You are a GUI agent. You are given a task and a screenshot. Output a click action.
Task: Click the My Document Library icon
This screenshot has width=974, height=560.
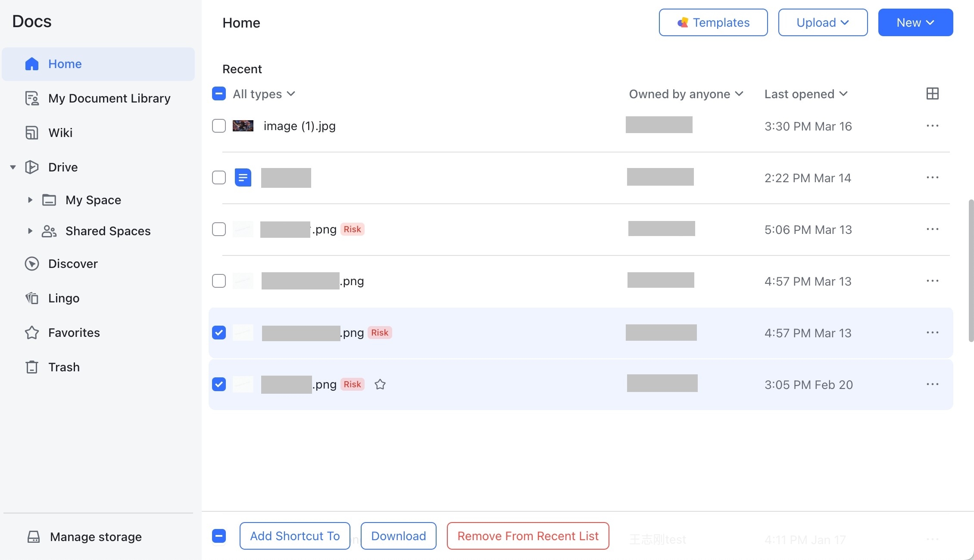32,98
